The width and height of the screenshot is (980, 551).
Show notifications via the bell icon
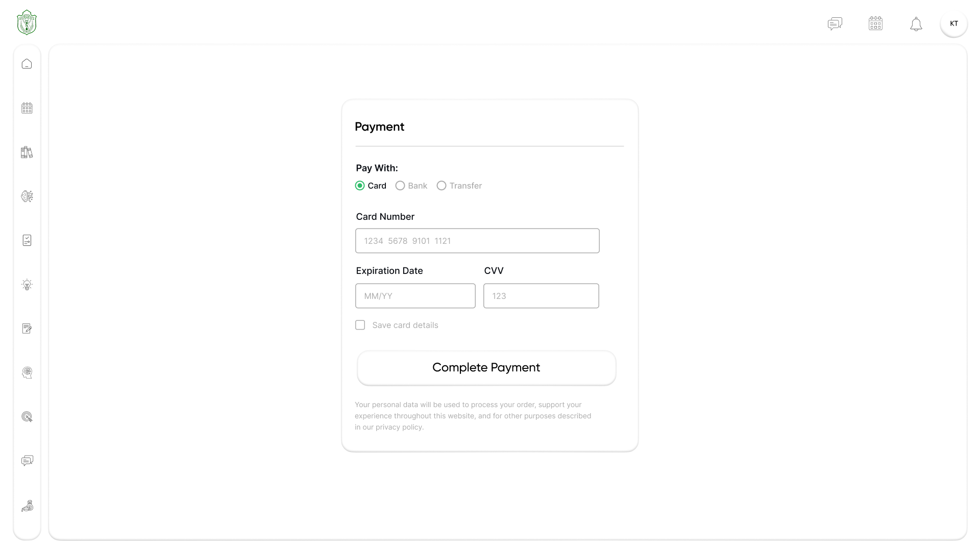(916, 23)
